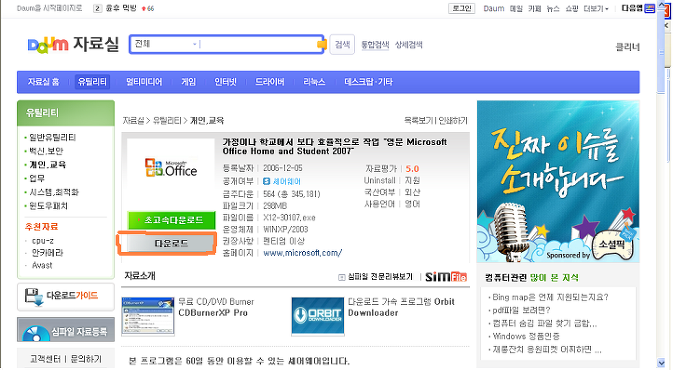
Task: Click the Microsoft Office logo thumbnail
Action: [x=171, y=168]
